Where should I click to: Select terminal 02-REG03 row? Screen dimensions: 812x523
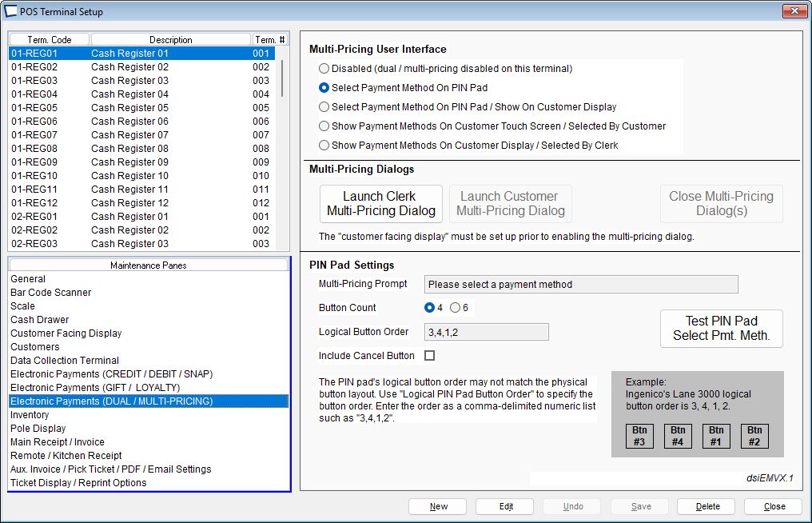click(x=141, y=244)
